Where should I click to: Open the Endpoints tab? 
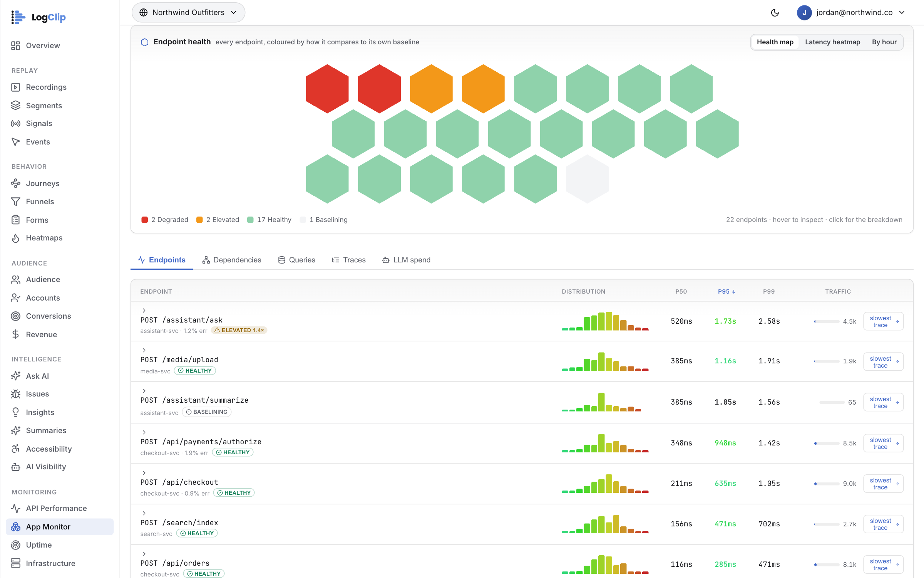tap(162, 260)
